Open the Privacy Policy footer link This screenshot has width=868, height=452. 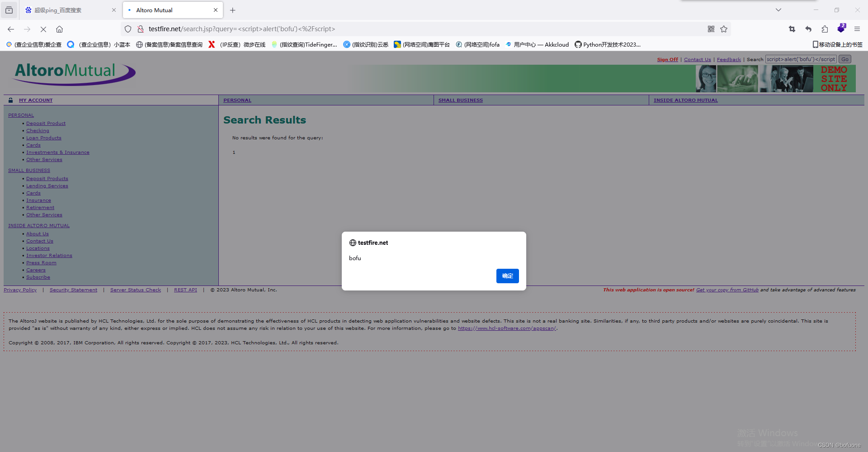coord(20,290)
